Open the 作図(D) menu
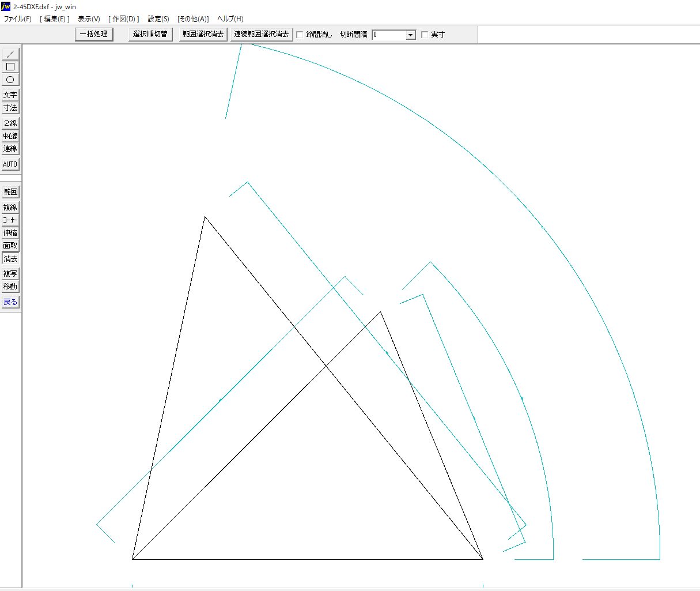Screen dimensions: 700x591 click(x=124, y=19)
